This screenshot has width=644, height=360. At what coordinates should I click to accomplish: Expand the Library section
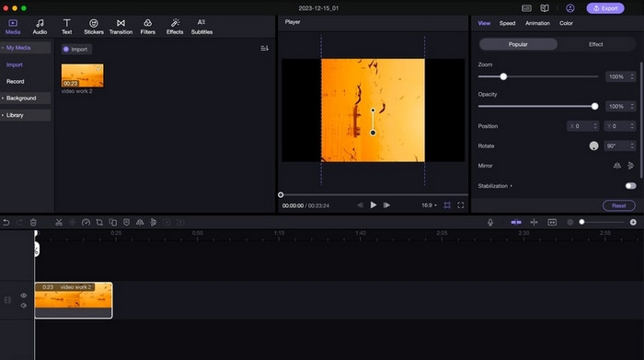click(x=26, y=115)
